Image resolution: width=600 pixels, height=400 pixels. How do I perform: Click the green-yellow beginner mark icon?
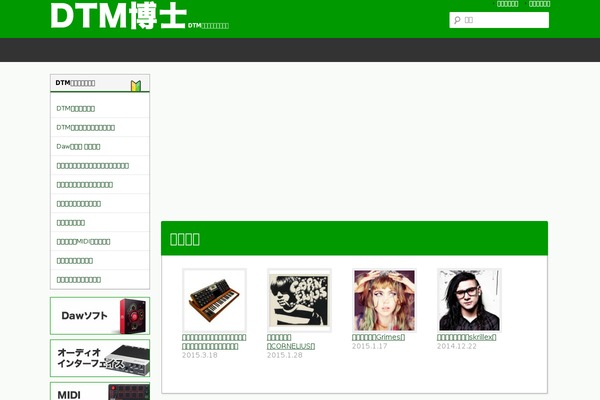pyautogui.click(x=136, y=85)
